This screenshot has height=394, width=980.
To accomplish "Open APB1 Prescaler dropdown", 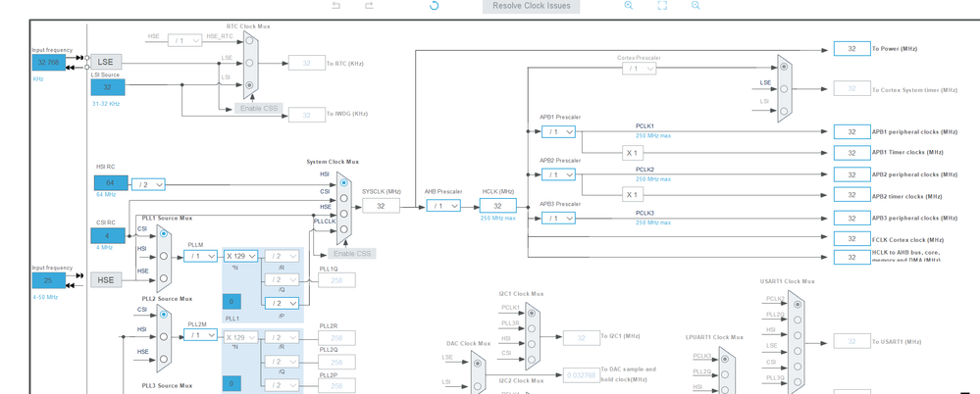I will 558,131.
